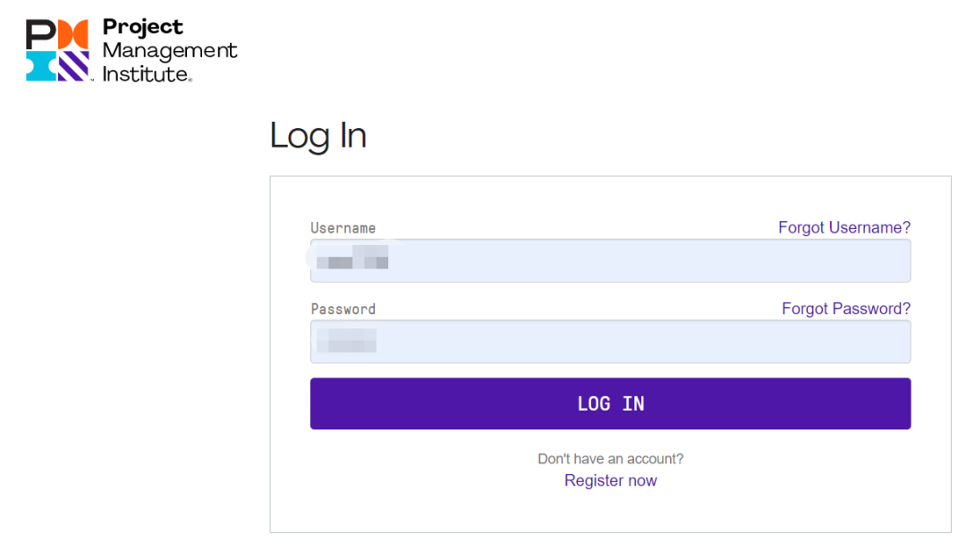The height and width of the screenshot is (560, 966).
Task: Click the cyan I-shaped logo block
Action: coord(40,66)
